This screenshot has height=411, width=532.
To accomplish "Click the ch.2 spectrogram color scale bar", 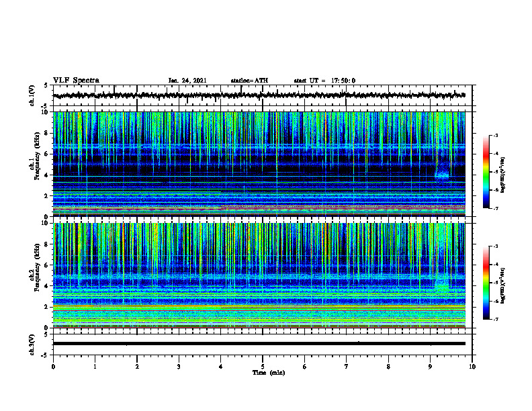I will [486, 283].
